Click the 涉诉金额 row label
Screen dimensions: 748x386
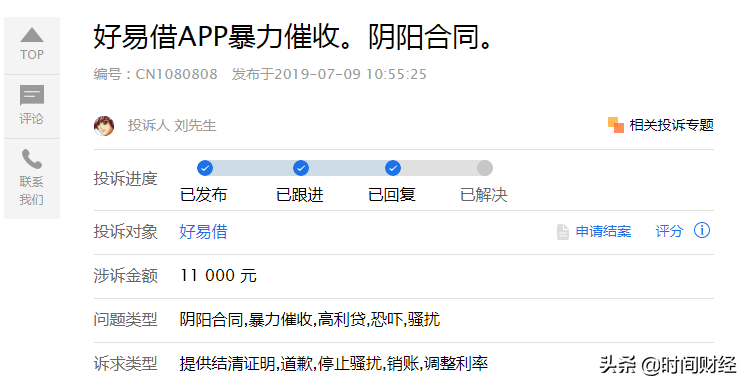coord(125,276)
